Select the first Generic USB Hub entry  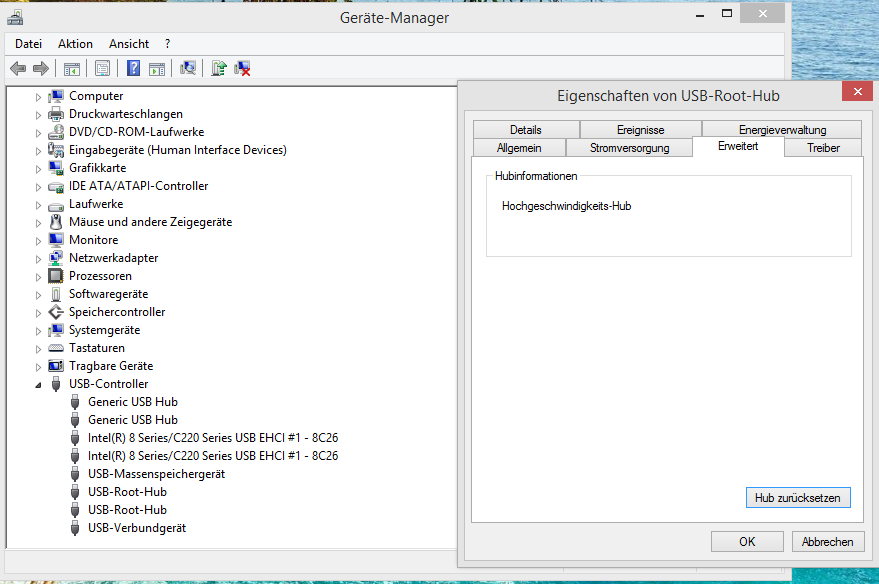[133, 402]
